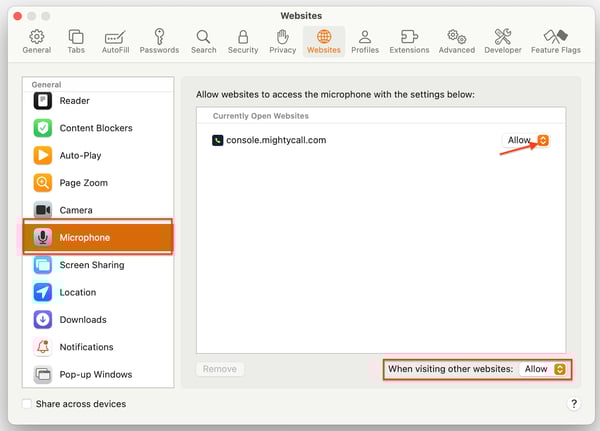Screen dimensions: 600x431
Task: Open the Help question mark button
Action: pos(574,403)
